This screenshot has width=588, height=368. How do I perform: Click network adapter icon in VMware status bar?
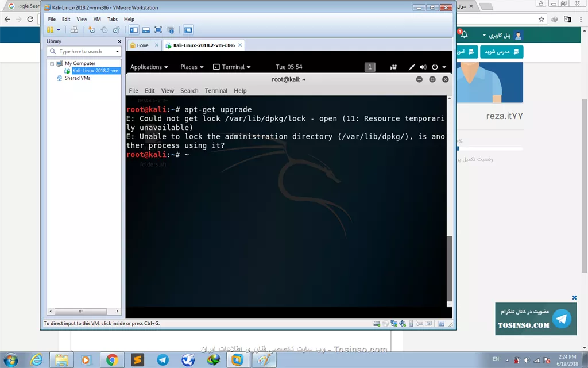coord(394,323)
